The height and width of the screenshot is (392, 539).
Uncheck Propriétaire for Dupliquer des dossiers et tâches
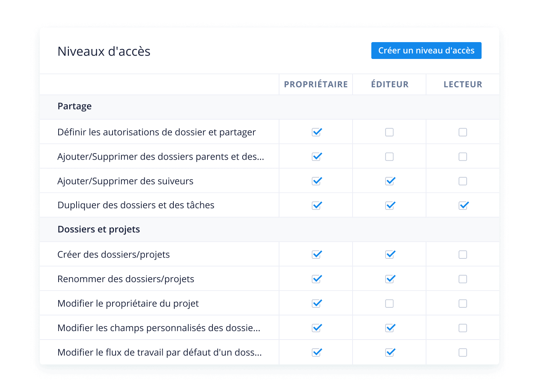(317, 206)
